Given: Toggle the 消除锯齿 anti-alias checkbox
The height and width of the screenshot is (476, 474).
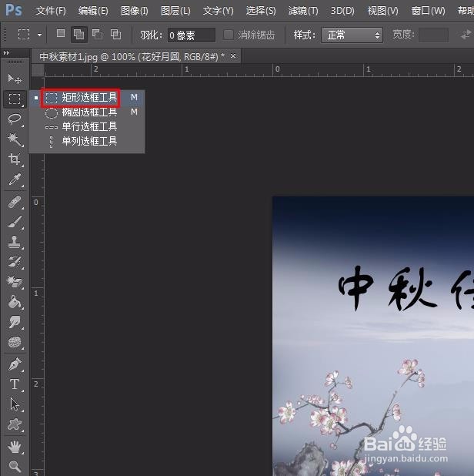Looking at the screenshot, I should tap(228, 35).
